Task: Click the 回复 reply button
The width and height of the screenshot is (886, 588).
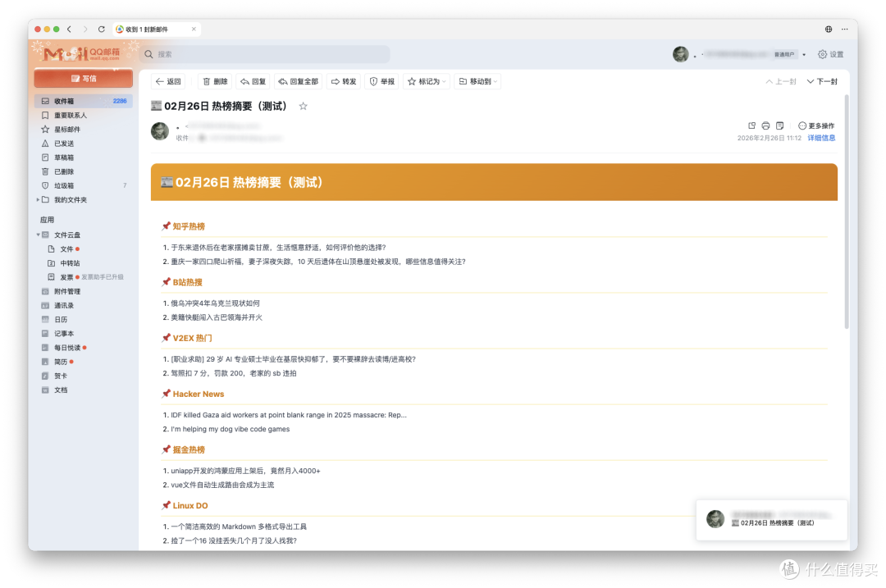Action: (x=253, y=81)
